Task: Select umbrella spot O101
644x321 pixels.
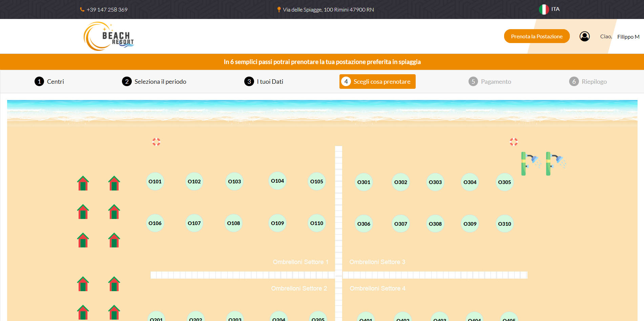Action: 155,182
